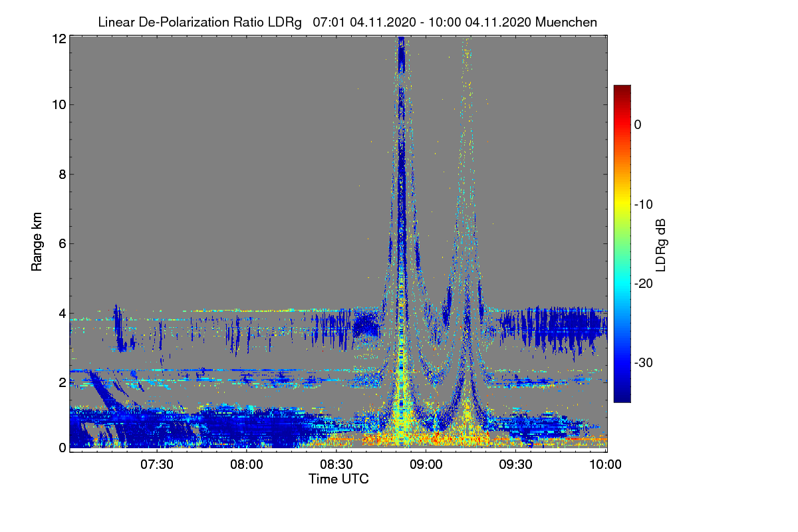798x532 pixels.
Task: Click the '08:30' time tick label
Action: pyautogui.click(x=336, y=465)
